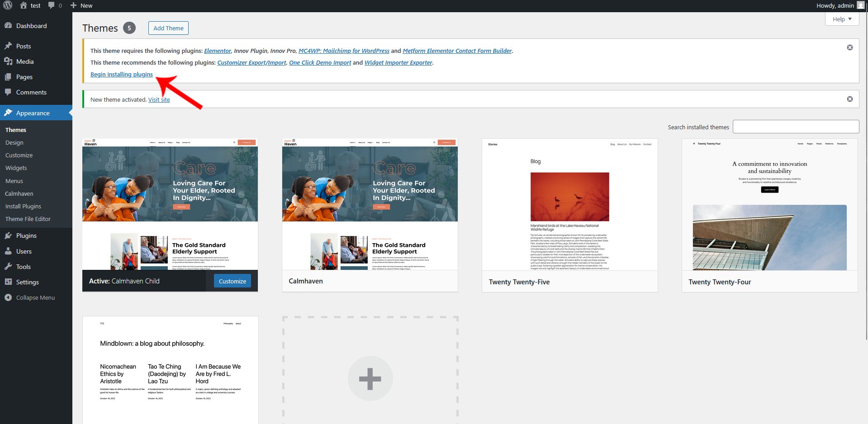Click the Dashboard gauge icon

tap(8, 26)
